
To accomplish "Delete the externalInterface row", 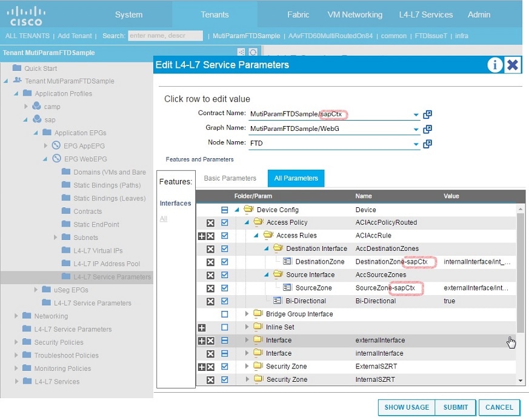I will pyautogui.click(x=210, y=341).
